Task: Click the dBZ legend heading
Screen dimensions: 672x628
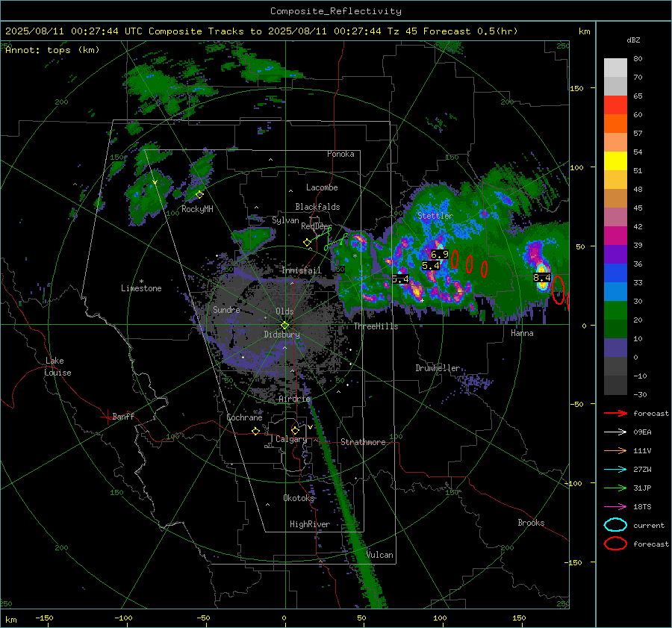Action: point(633,40)
